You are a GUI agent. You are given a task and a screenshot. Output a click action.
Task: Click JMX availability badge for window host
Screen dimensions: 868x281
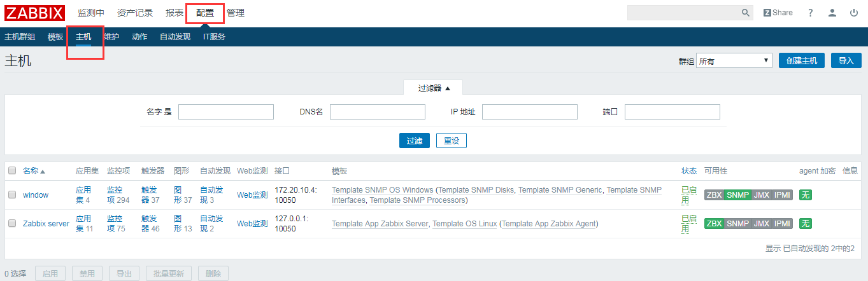click(x=762, y=195)
